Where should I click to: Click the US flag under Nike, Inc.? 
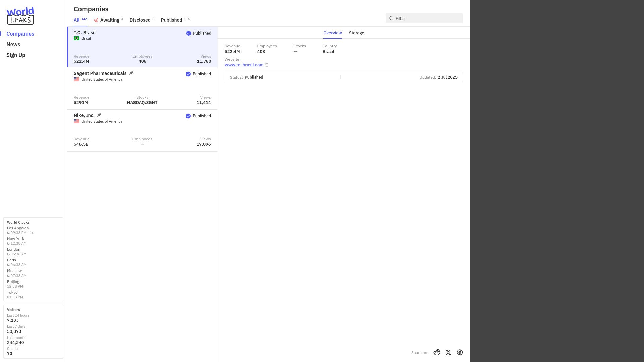76,121
